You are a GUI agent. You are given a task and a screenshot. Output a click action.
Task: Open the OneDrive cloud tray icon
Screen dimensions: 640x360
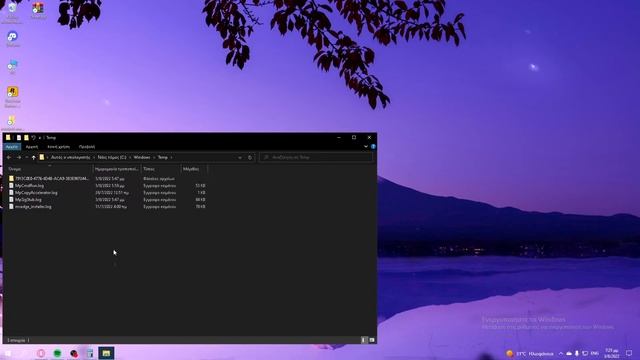click(569, 353)
